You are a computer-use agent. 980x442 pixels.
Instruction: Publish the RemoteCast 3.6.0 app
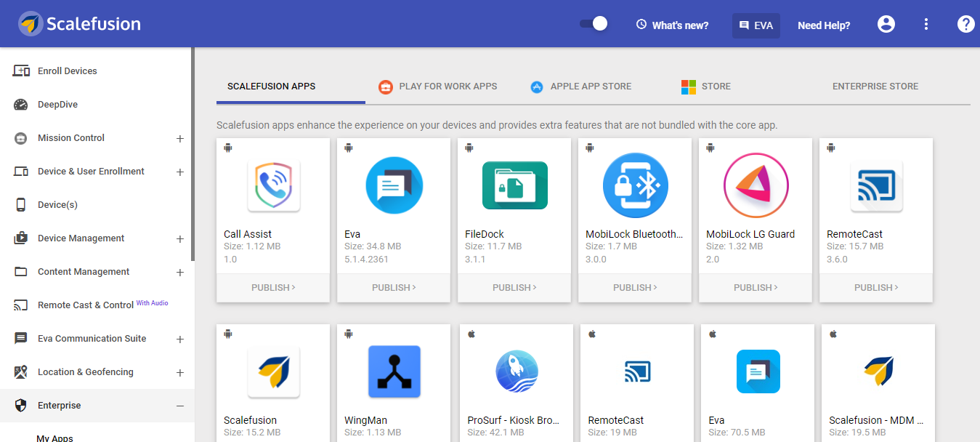coord(876,288)
